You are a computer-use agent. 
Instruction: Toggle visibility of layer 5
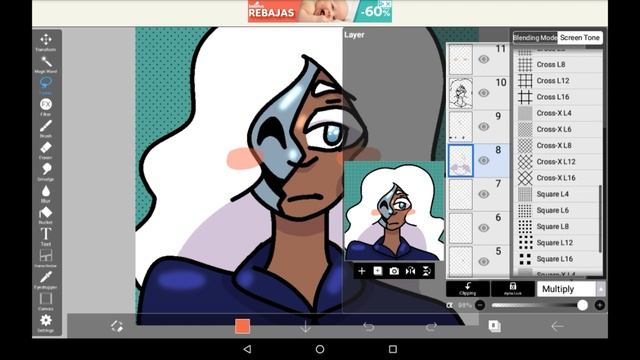pos(484,261)
